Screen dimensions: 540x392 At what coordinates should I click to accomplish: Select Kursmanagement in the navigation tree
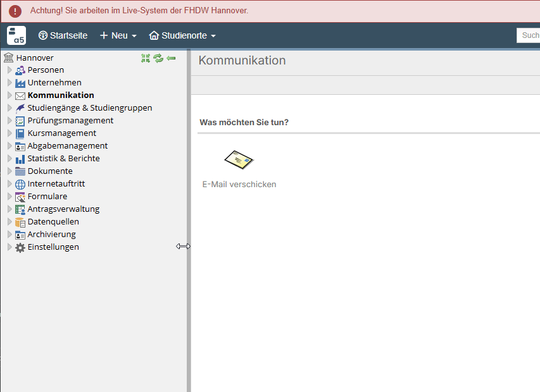(62, 133)
